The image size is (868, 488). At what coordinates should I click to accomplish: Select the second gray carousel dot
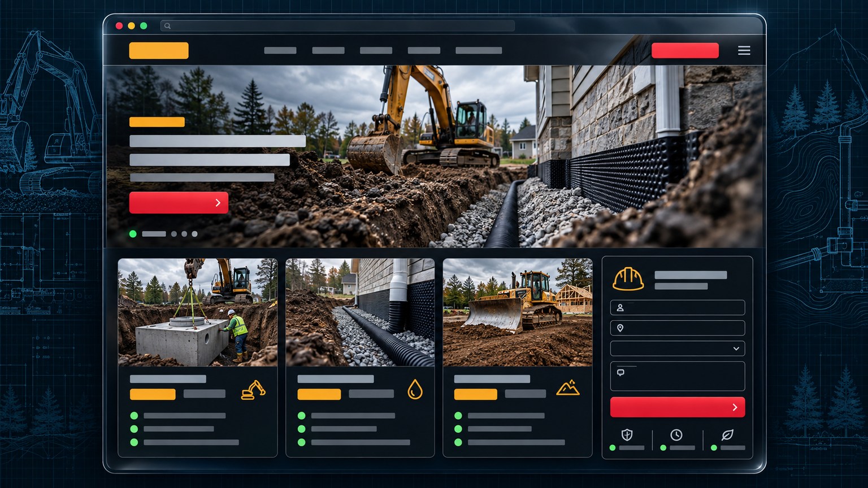[x=184, y=234]
